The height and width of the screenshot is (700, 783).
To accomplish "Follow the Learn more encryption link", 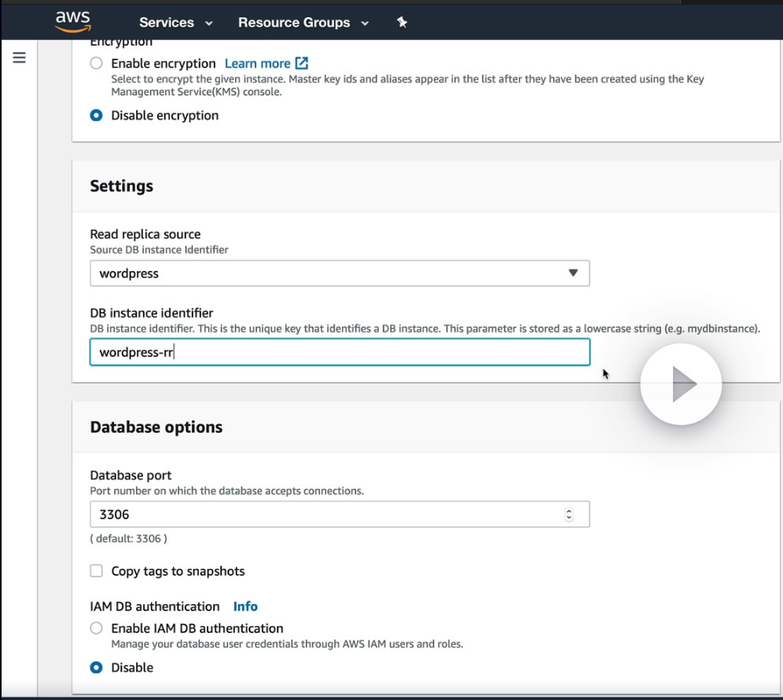I will pos(257,63).
